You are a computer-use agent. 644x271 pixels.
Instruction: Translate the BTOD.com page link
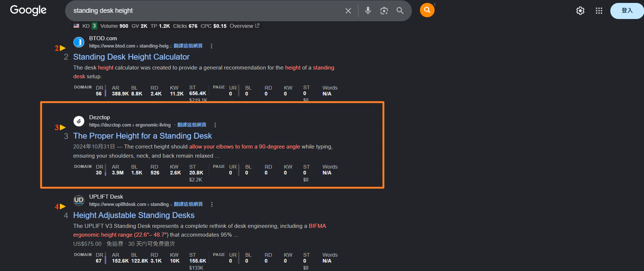[188, 46]
